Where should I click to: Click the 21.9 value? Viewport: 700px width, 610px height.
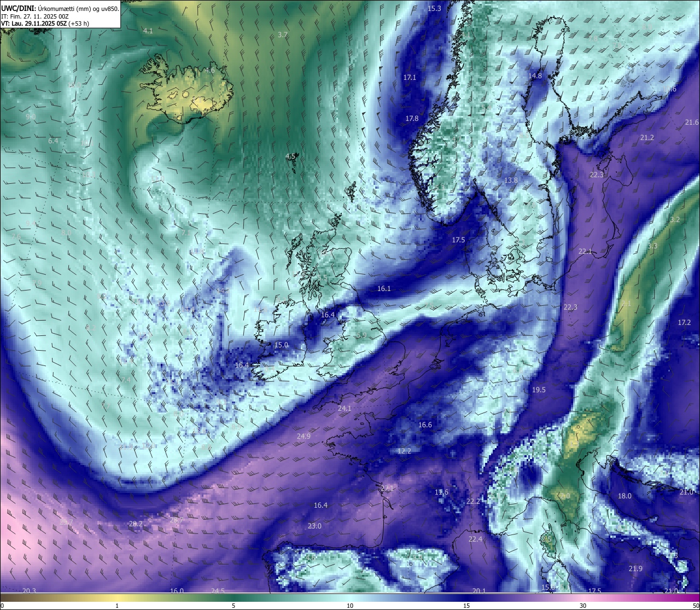(x=635, y=569)
